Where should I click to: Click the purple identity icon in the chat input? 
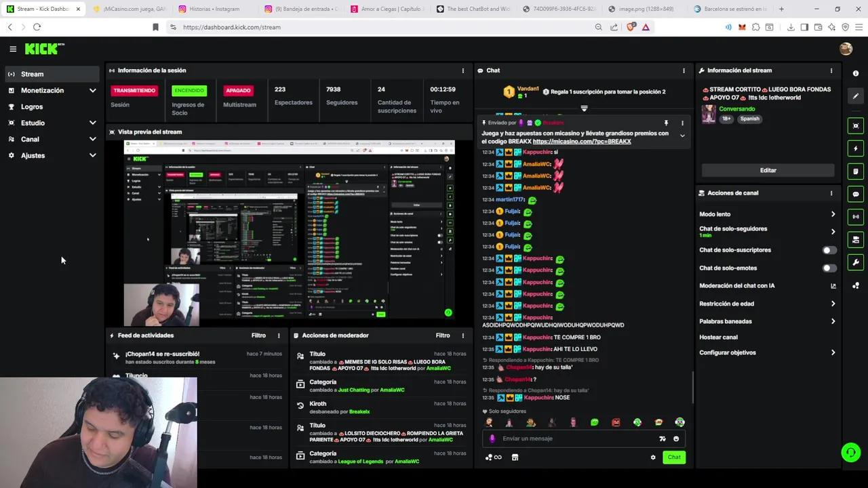click(492, 439)
